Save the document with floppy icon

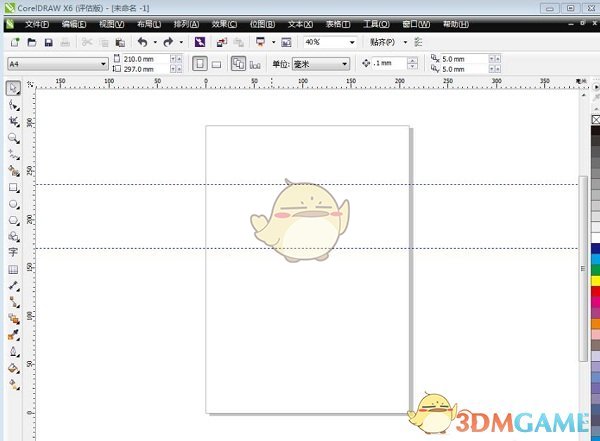pos(49,42)
